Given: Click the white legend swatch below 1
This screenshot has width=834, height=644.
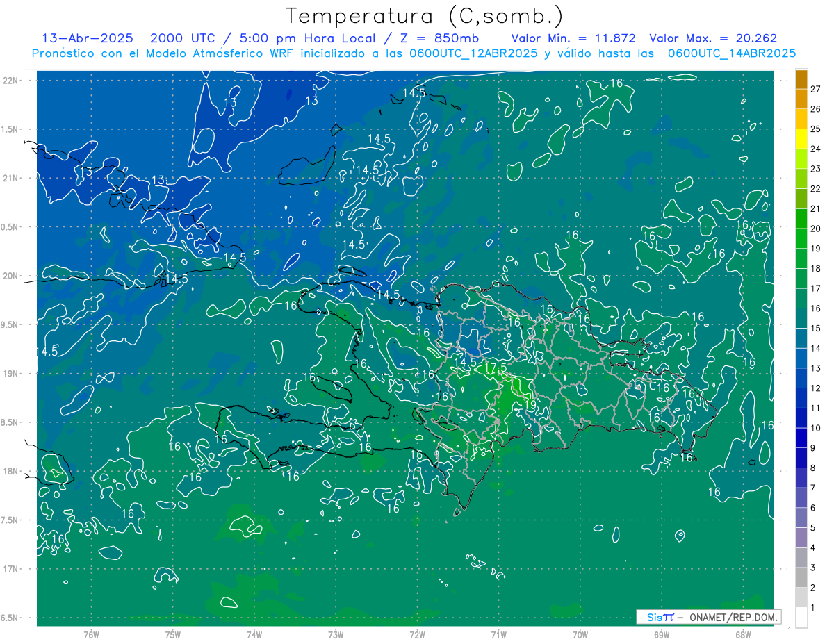Looking at the screenshot, I should (x=801, y=618).
